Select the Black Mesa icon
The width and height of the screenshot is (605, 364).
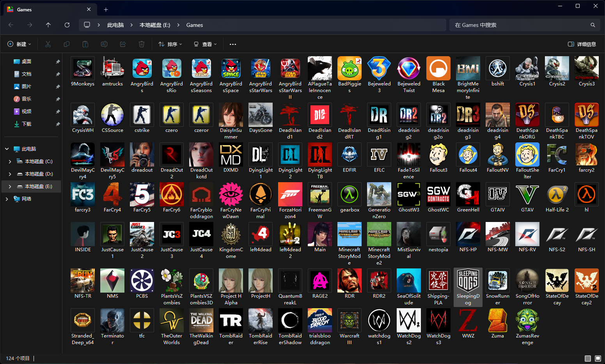coord(438,69)
